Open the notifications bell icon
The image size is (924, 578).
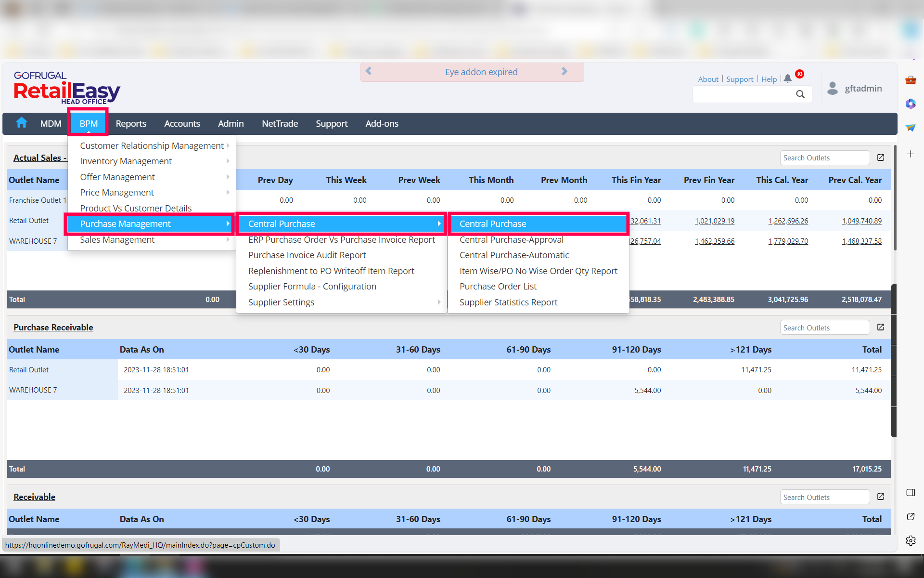click(x=787, y=79)
